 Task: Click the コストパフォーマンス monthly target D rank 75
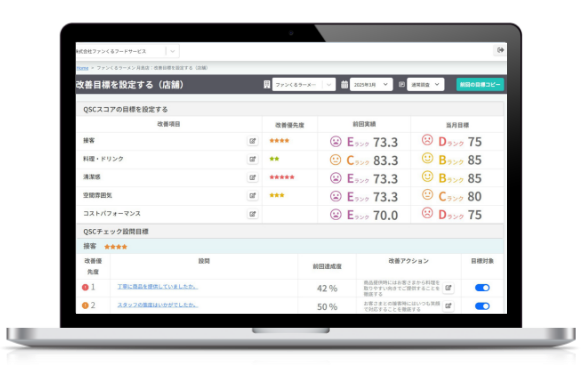[452, 214]
